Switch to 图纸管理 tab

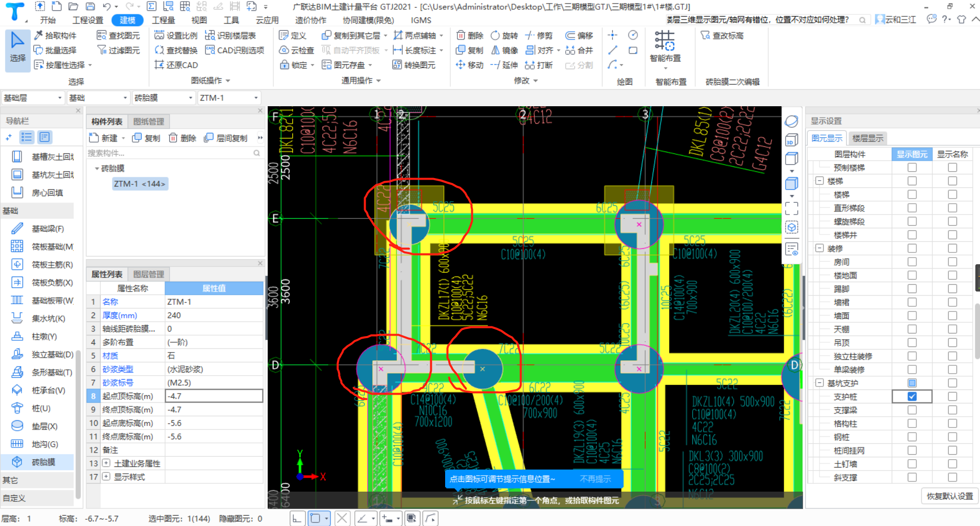(149, 122)
